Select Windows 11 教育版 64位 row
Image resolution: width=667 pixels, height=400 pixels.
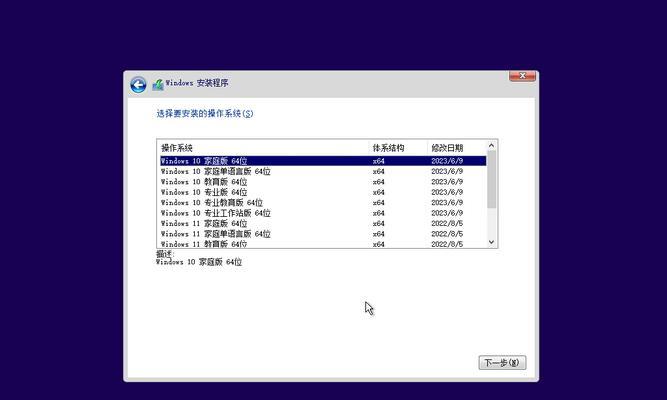click(323, 244)
